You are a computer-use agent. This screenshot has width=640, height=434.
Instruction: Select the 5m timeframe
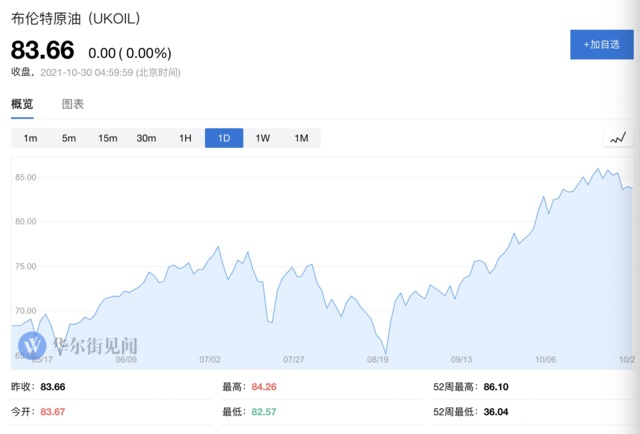(69, 138)
